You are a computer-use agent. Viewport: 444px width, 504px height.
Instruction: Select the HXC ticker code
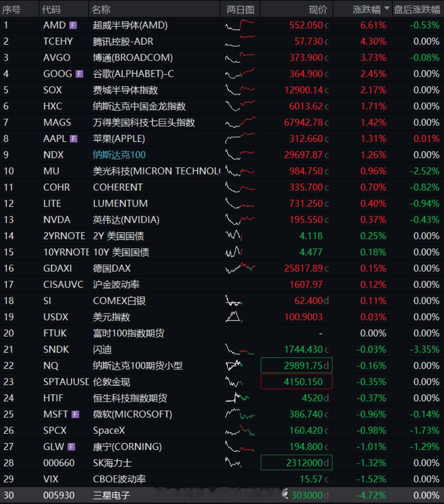tap(53, 106)
